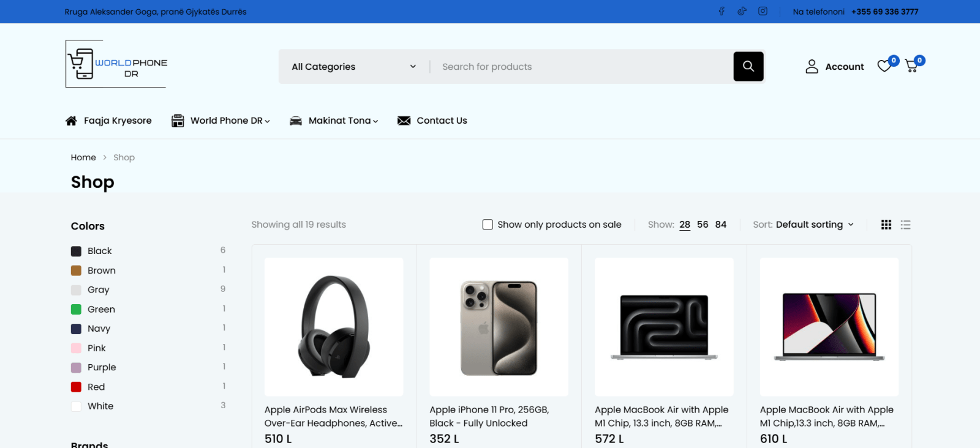Click the Facebook icon in top bar
This screenshot has height=448, width=980.
click(722, 11)
